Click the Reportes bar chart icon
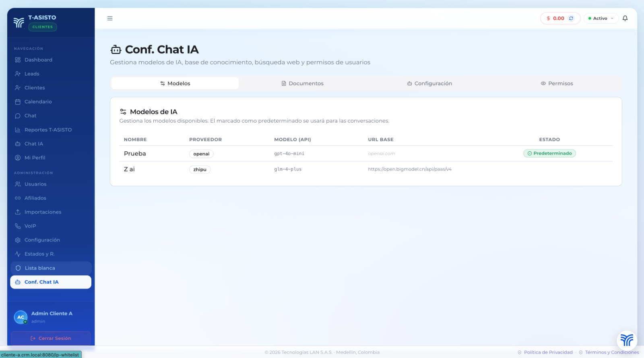Screen dimensions: 644x358 point(18,130)
